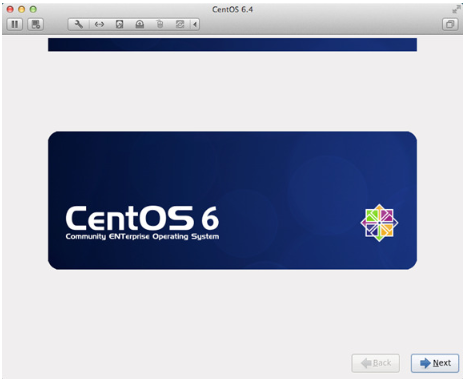465x379 pixels.
Task: Click the grayed-out Back button
Action: click(376, 363)
